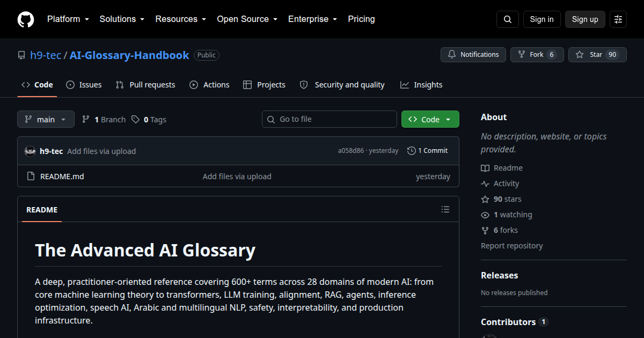The width and height of the screenshot is (644, 338).
Task: View the 1 Commit history link
Action: [427, 151]
